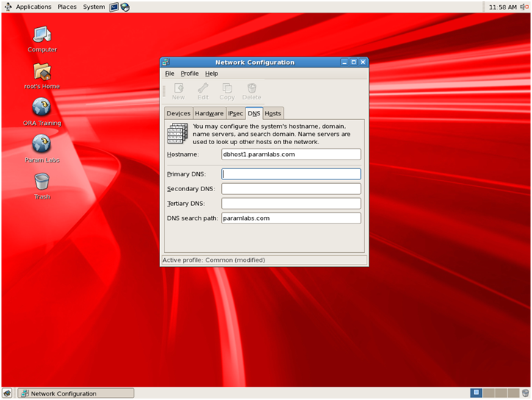This screenshot has height=400, width=532.
Task: Click the Edit wrench toolbar icon
Action: tap(203, 92)
